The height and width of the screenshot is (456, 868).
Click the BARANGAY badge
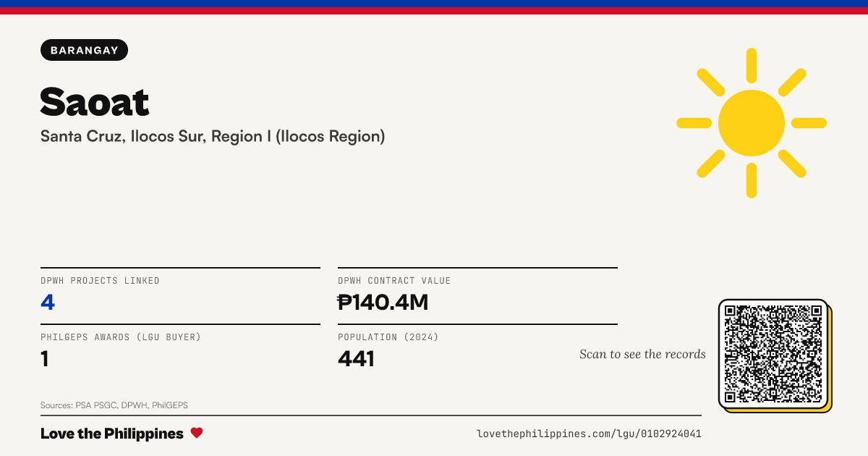coord(85,50)
